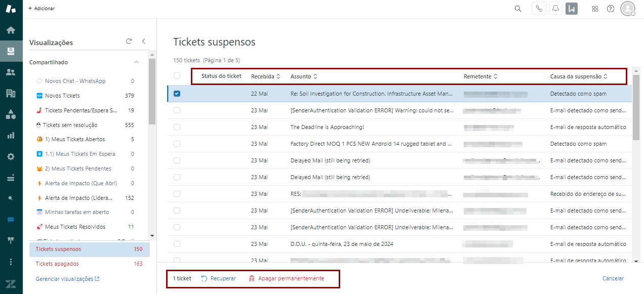Check 'The Deadline is Approaching!' ticket checkbox
The width and height of the screenshot is (644, 294).
point(177,127)
